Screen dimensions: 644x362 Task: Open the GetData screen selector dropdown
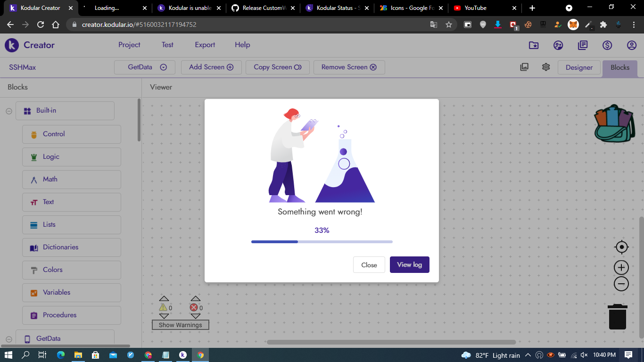(145, 67)
